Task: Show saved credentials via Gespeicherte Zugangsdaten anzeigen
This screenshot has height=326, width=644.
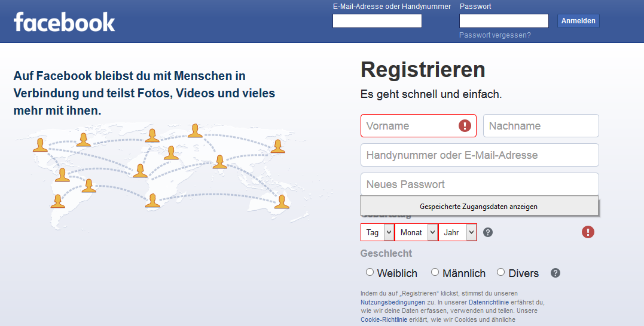Action: pos(479,206)
